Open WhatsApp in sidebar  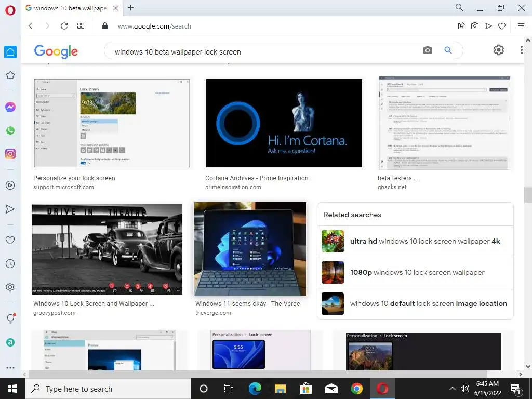10,130
